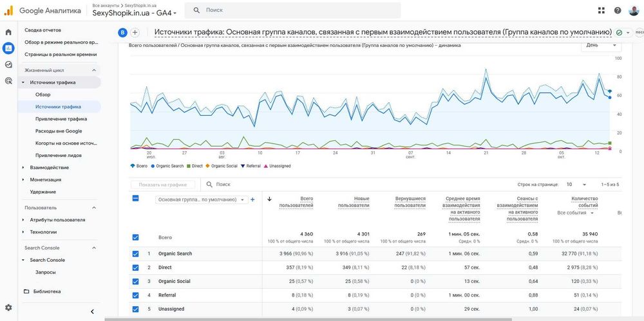Click the sort arrow on Всего пользователей column
Screen dimensions: 644x321
point(269,199)
